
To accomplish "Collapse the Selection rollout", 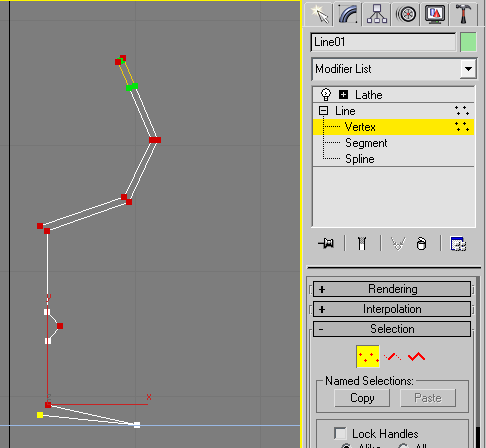I will coord(392,329).
